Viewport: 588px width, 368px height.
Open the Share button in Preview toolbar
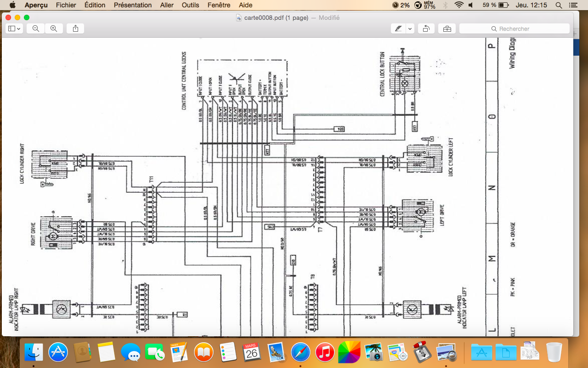pos(75,29)
